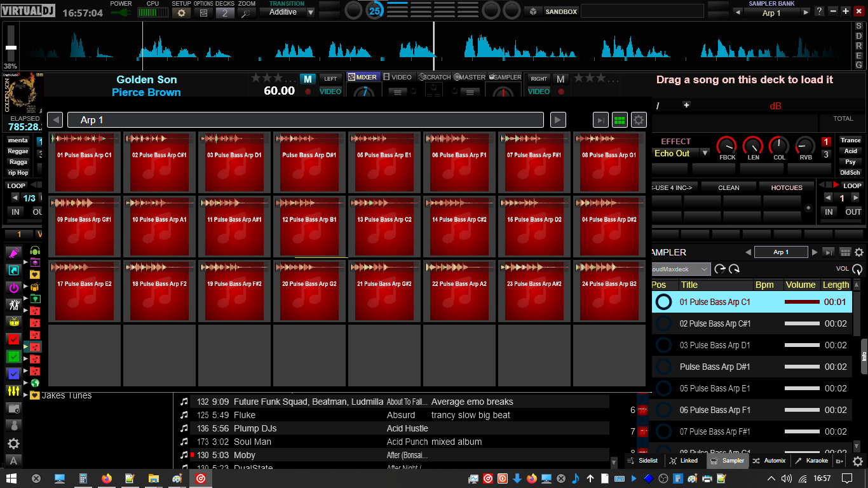Adjust the FBCK effect knob
The width and height of the screenshot is (868, 488).
[727, 146]
